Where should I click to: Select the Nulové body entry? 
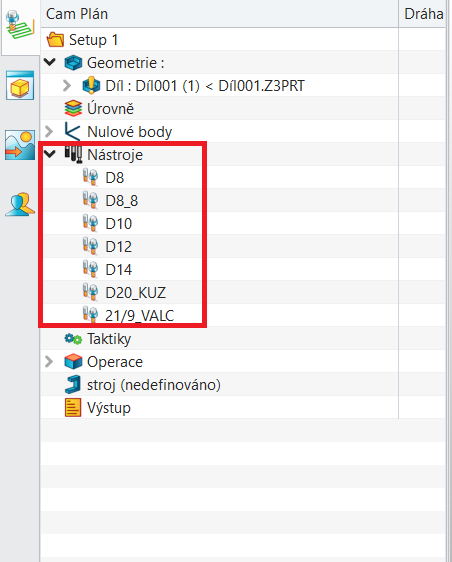pos(129,132)
